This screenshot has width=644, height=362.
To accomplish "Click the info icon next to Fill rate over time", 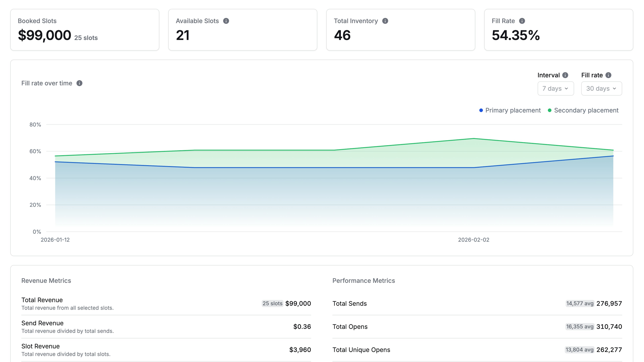I will 80,83.
